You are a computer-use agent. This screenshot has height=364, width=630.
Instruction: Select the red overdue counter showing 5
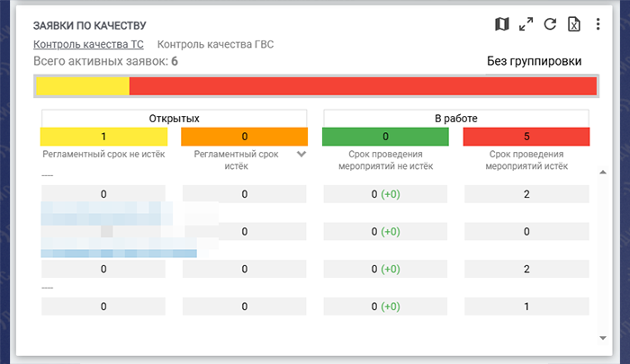(526, 137)
